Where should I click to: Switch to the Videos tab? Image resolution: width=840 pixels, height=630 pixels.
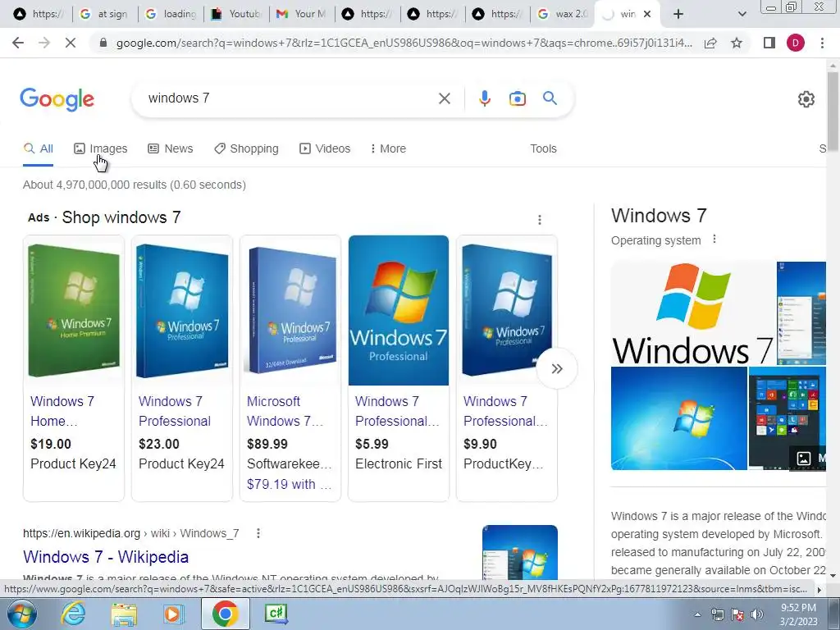coord(325,149)
